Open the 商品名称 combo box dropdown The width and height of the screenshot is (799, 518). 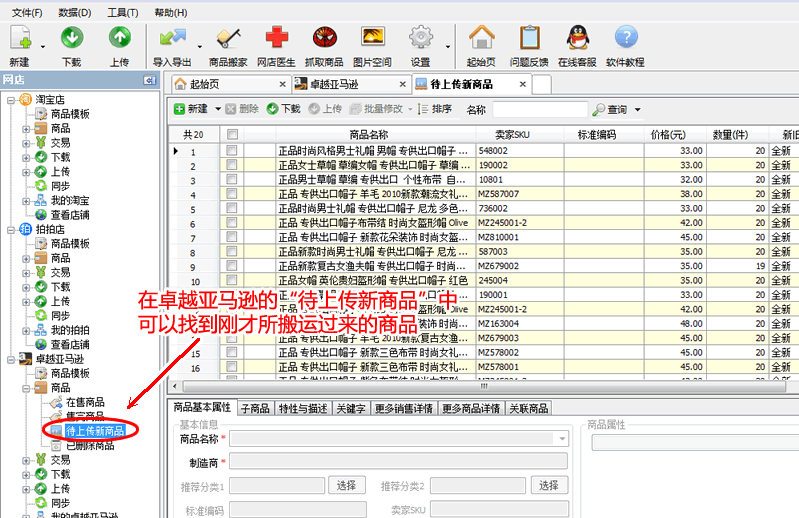coord(562,439)
